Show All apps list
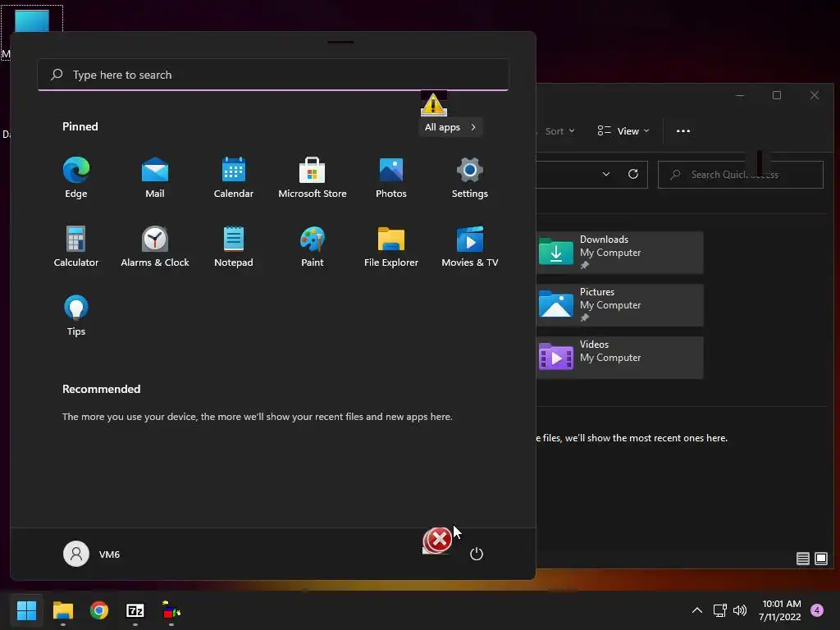 [450, 127]
